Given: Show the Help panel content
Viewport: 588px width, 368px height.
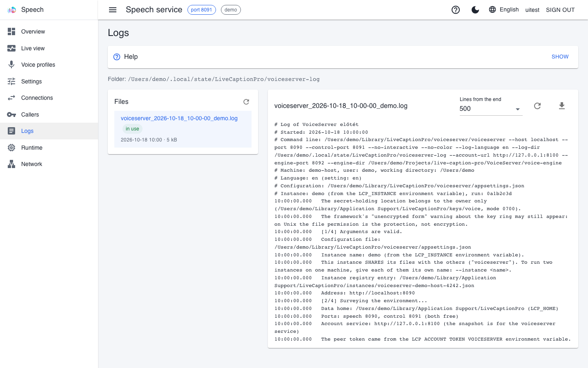Looking at the screenshot, I should pos(560,57).
